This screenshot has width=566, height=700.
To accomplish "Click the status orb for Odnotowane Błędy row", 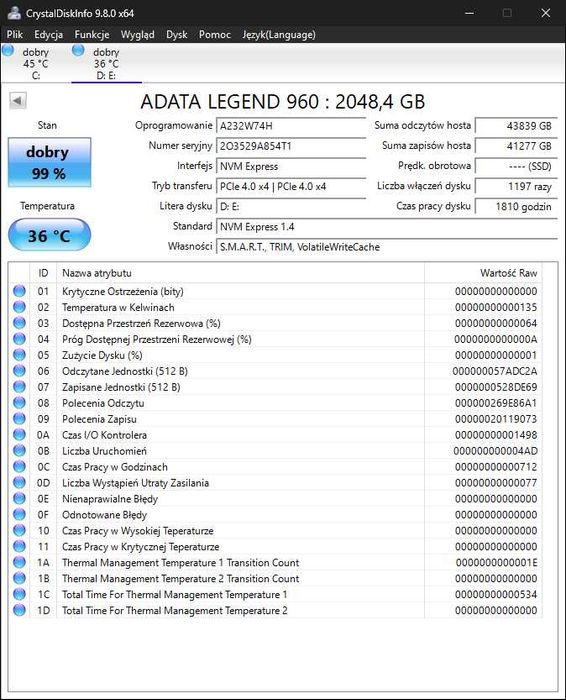I will click(x=19, y=514).
